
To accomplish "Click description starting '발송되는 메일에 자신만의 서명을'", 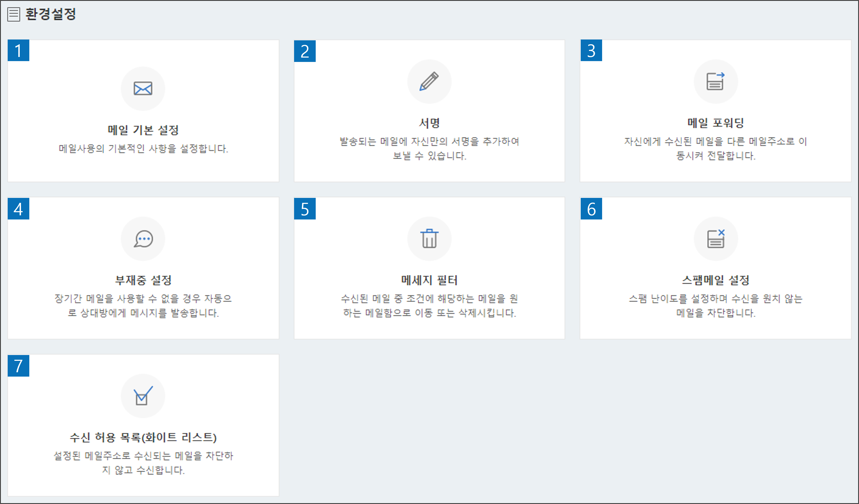I will (429, 149).
